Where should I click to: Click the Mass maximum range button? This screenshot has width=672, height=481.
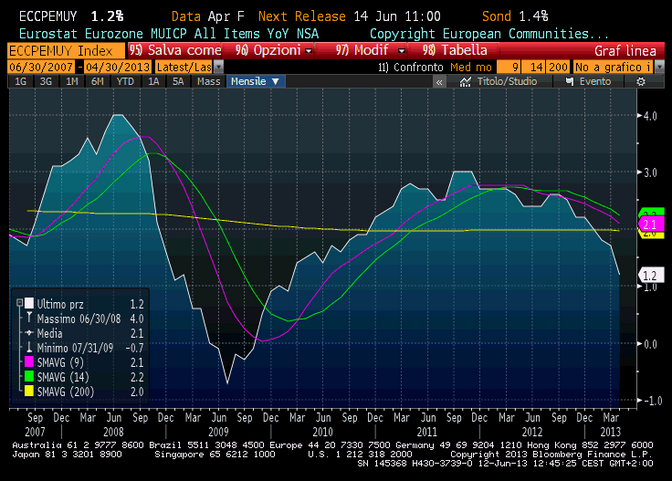tap(208, 81)
